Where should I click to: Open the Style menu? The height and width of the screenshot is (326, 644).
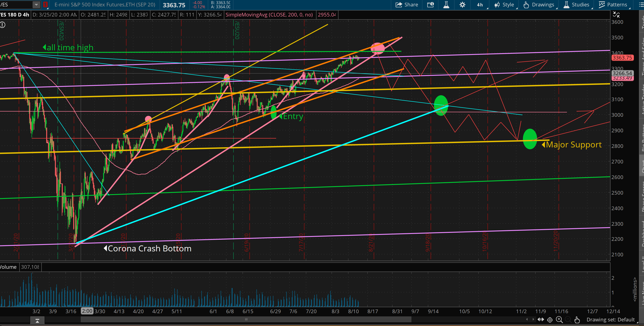pyautogui.click(x=505, y=5)
